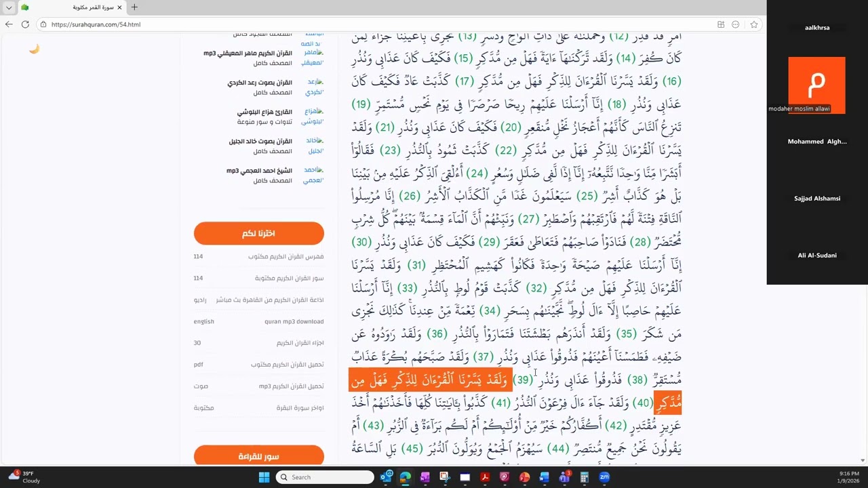Viewport: 868px width, 488px height.
Task: Click the ماهر المعيقلي reciter thumbnail
Action: click(x=313, y=57)
